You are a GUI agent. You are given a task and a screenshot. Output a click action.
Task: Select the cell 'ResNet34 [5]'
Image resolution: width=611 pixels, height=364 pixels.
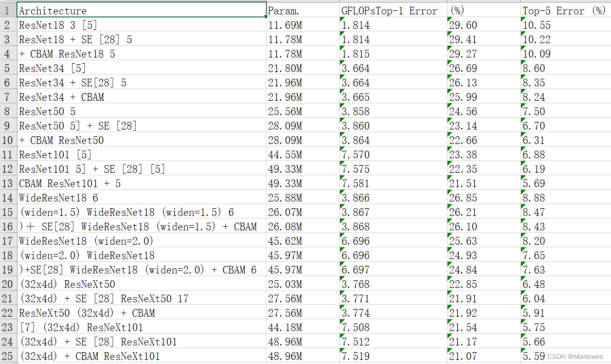[142, 68]
